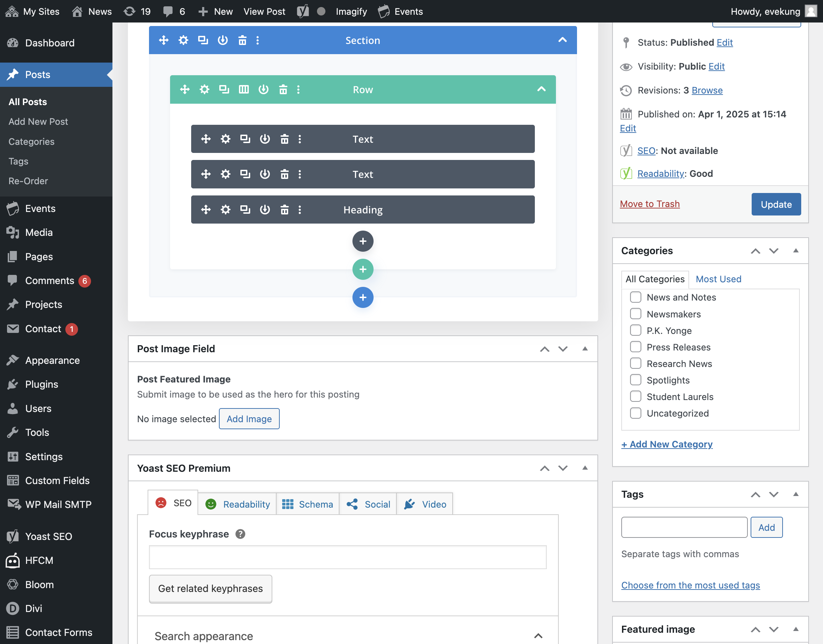Toggle the Post Image Field panel triangle

pos(585,349)
